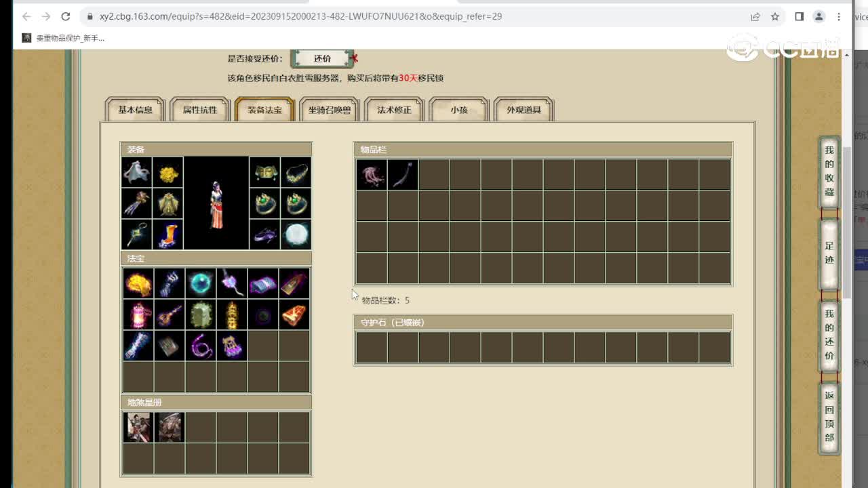Screen dimensions: 868x488
Task: Go forward using browser forward arrow
Action: click(46, 16)
